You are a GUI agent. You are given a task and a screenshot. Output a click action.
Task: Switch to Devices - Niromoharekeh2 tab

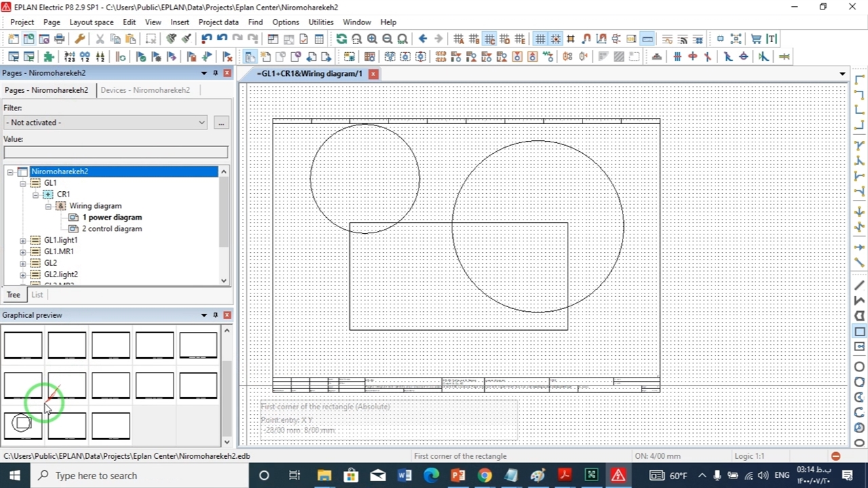[x=144, y=90]
